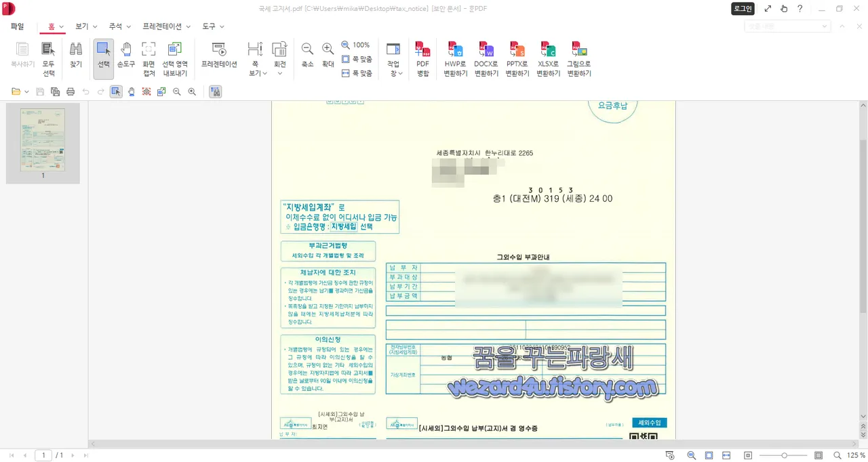
Task: Convert the document with XLSX로 변환하기
Action: click(548, 58)
